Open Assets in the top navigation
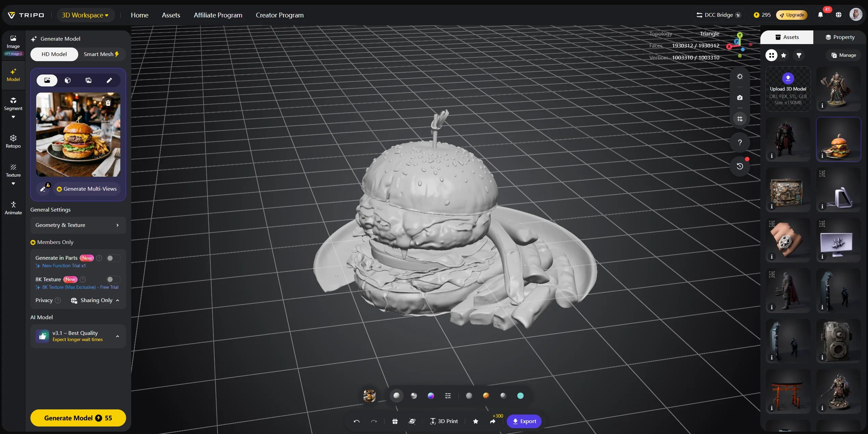 [171, 15]
